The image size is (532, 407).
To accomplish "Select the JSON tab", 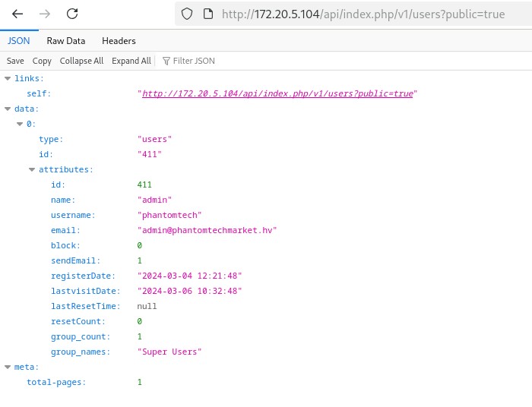I will click(17, 41).
